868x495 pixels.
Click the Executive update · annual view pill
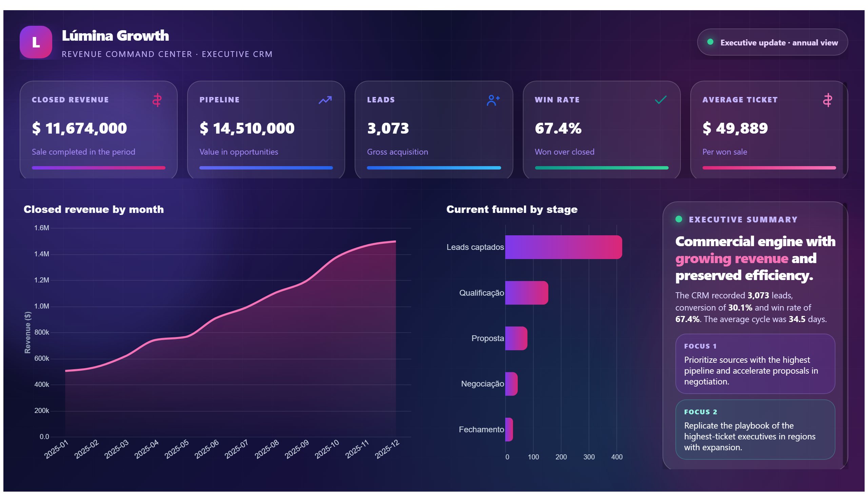pos(772,42)
